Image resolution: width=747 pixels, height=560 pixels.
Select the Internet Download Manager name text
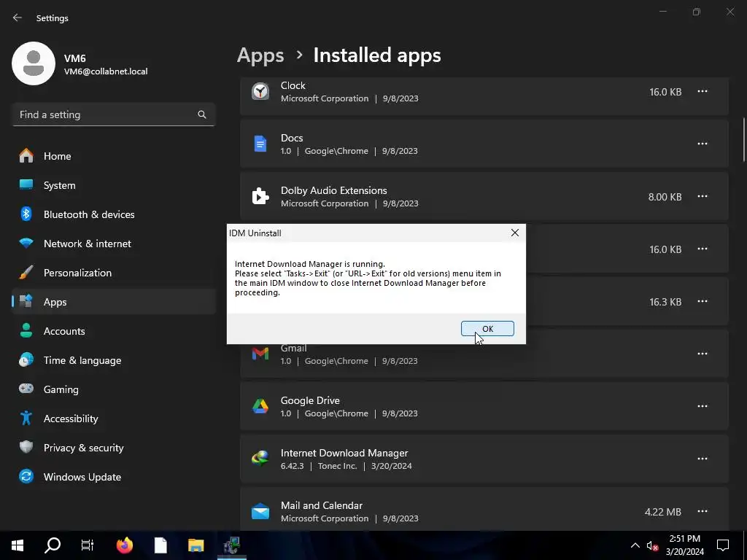[x=344, y=453]
